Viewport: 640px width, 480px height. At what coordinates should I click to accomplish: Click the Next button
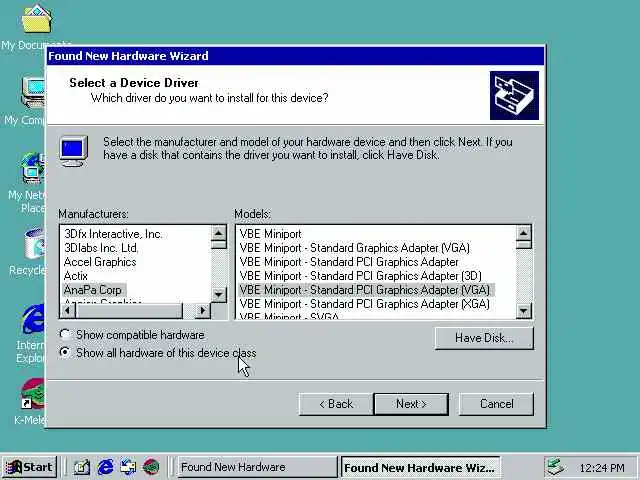click(x=411, y=404)
